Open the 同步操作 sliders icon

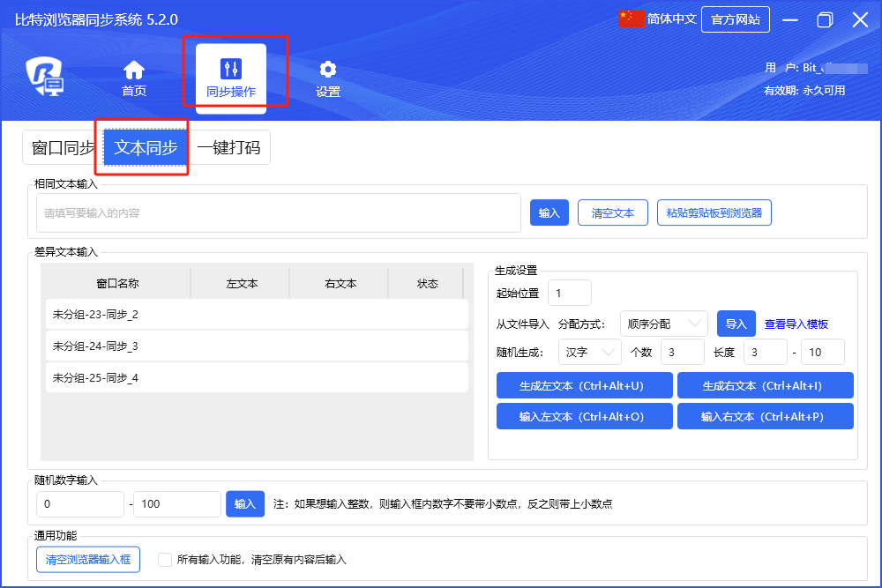(x=231, y=70)
